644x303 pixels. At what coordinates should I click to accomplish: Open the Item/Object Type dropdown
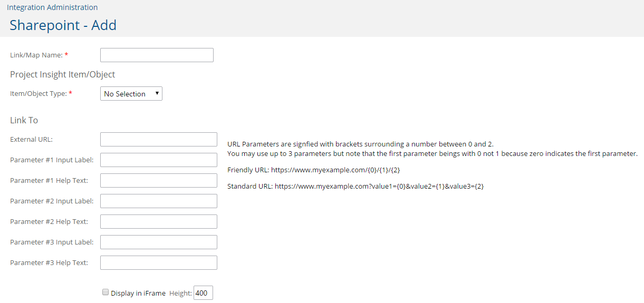tap(131, 94)
